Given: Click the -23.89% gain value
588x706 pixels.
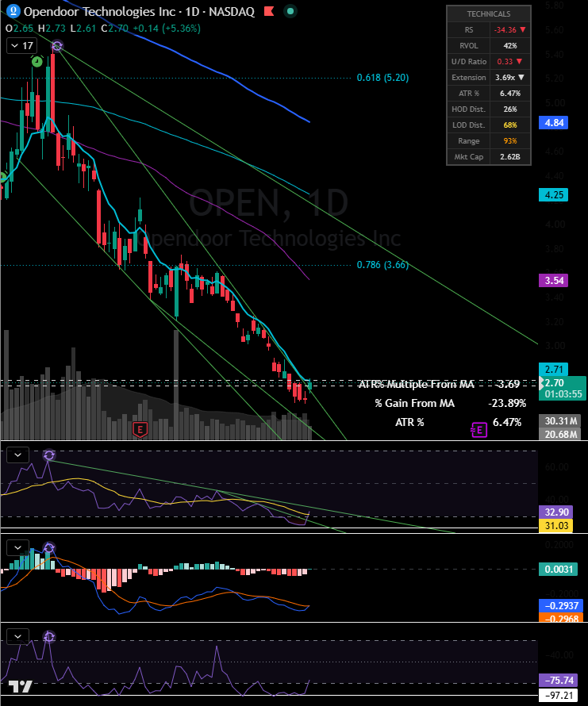Looking at the screenshot, I should [507, 403].
